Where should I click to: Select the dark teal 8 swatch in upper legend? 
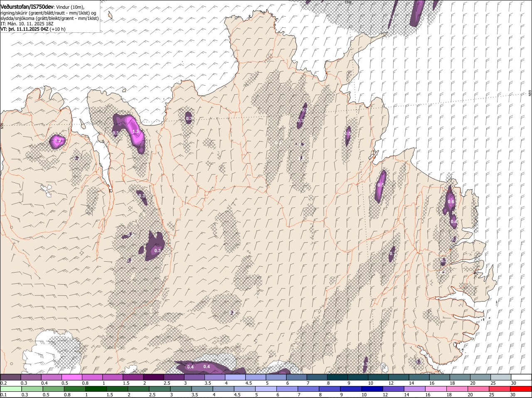[x=337, y=377]
